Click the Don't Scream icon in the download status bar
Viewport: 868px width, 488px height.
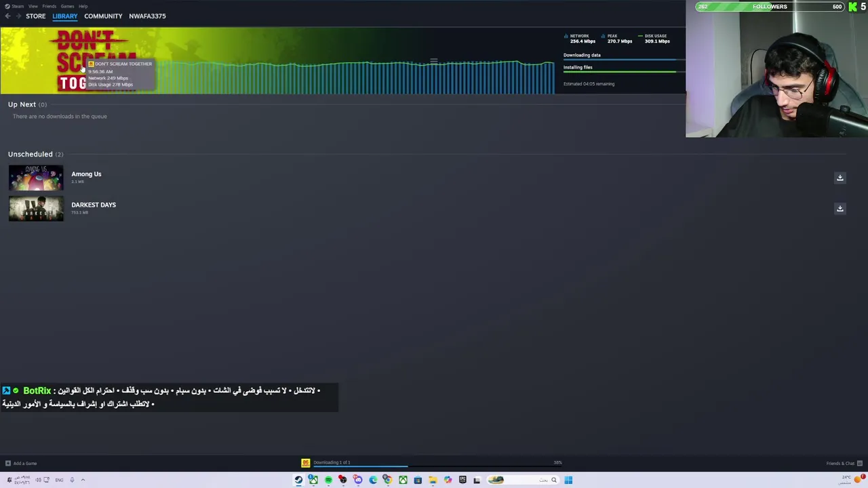[x=306, y=463]
